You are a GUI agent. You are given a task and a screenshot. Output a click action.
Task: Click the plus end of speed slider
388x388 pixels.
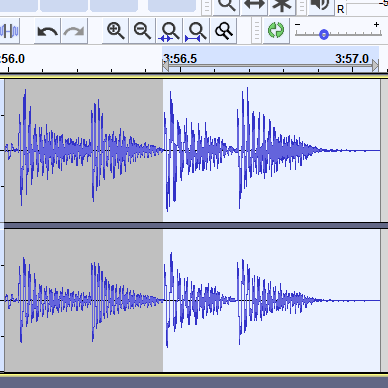[x=376, y=24]
